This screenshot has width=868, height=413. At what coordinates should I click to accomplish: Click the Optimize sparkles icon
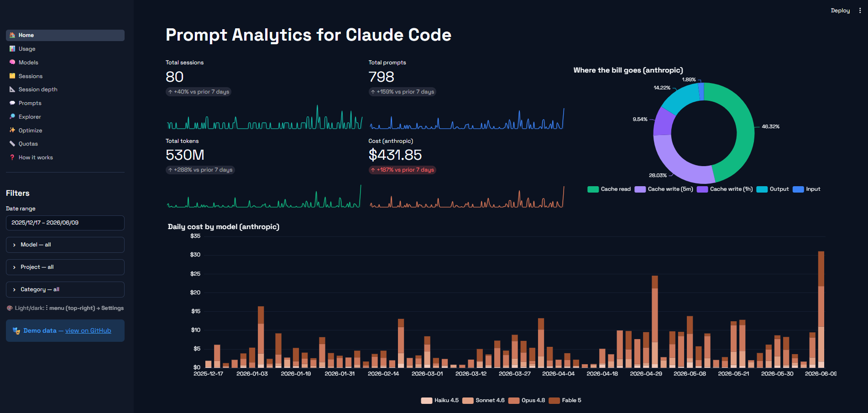(12, 131)
